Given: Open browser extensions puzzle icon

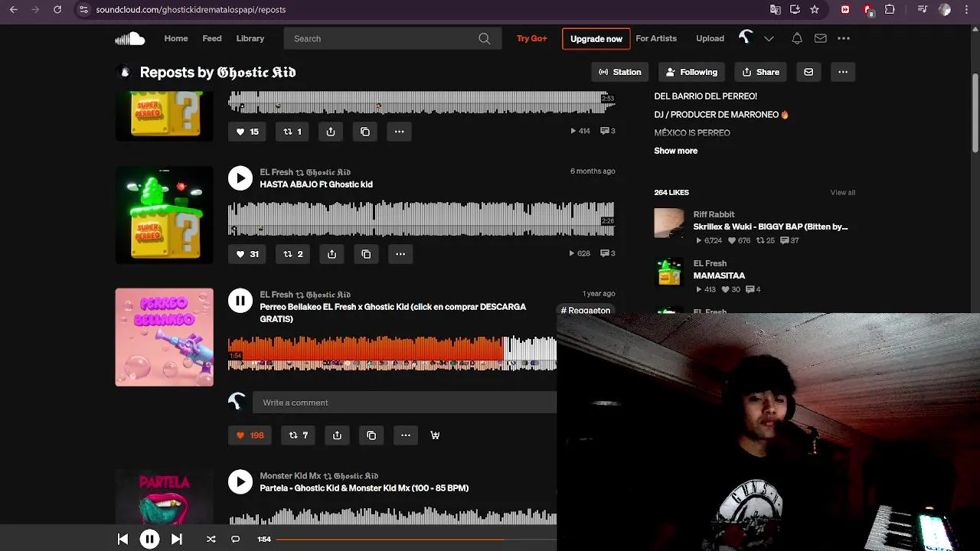Looking at the screenshot, I should click(x=890, y=9).
